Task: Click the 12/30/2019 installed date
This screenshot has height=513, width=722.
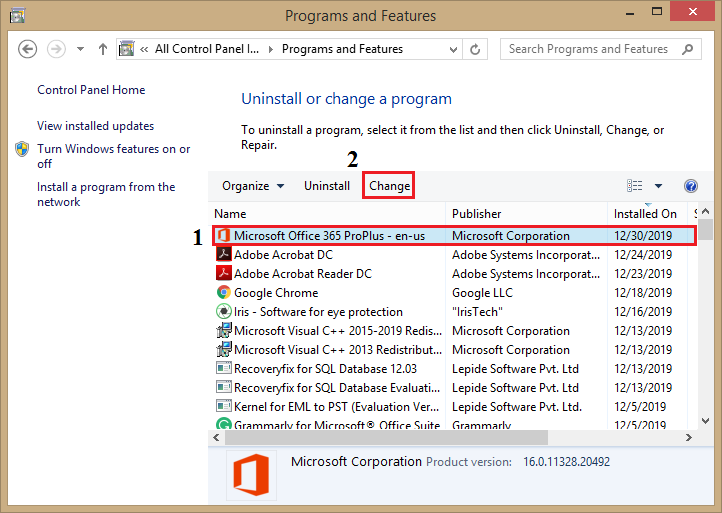Action: (643, 236)
